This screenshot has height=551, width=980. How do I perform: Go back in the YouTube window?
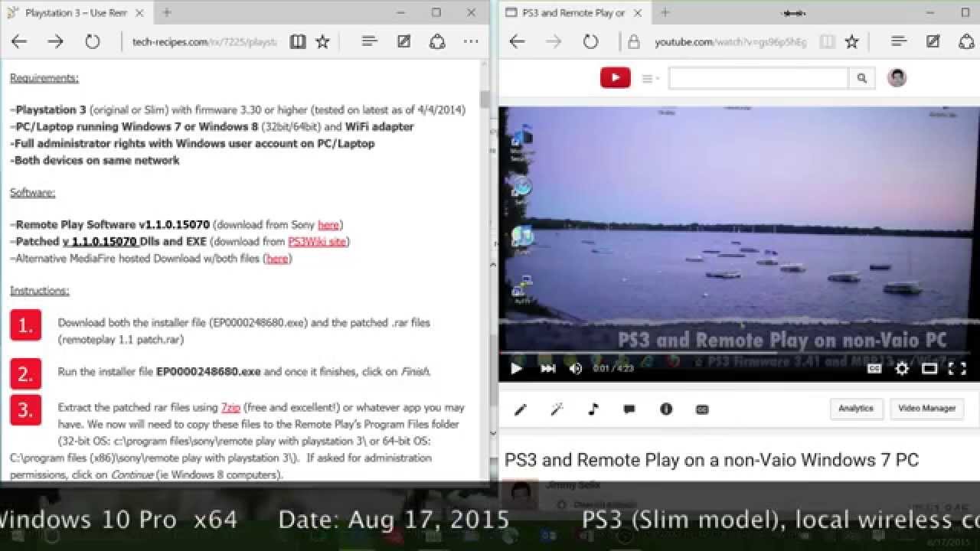tap(518, 41)
